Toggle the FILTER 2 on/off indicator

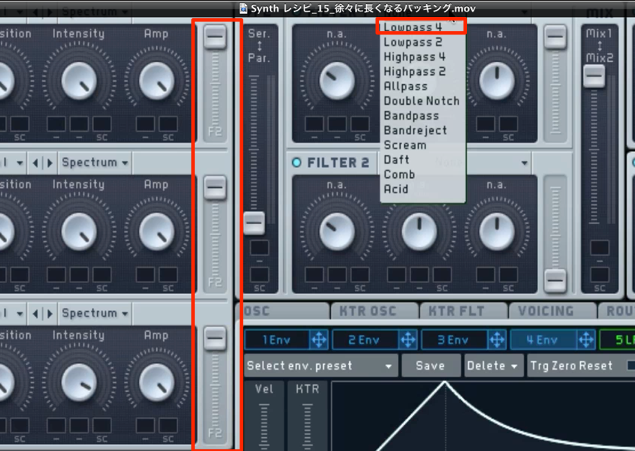(x=296, y=163)
